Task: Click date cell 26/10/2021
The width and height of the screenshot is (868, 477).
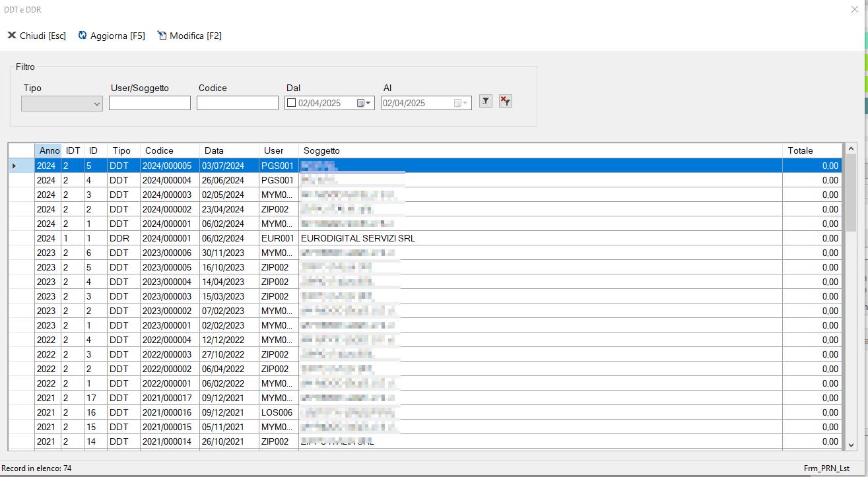Action: [x=229, y=441]
